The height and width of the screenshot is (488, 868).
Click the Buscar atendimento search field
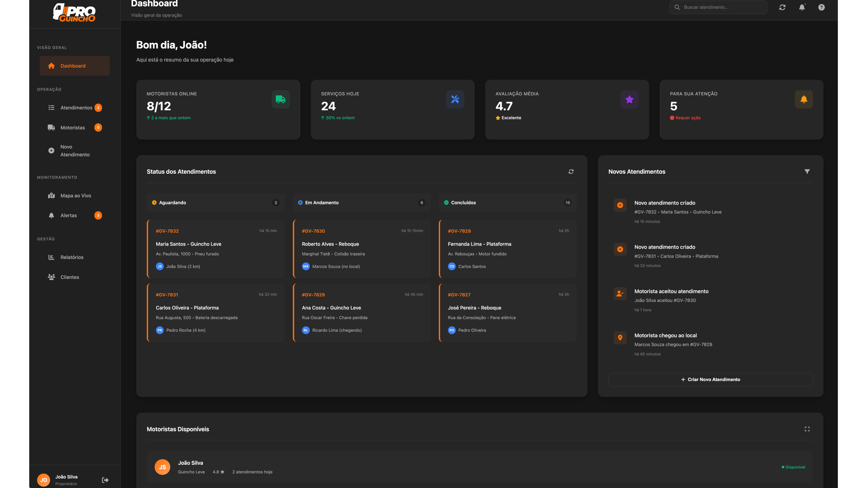[718, 7]
